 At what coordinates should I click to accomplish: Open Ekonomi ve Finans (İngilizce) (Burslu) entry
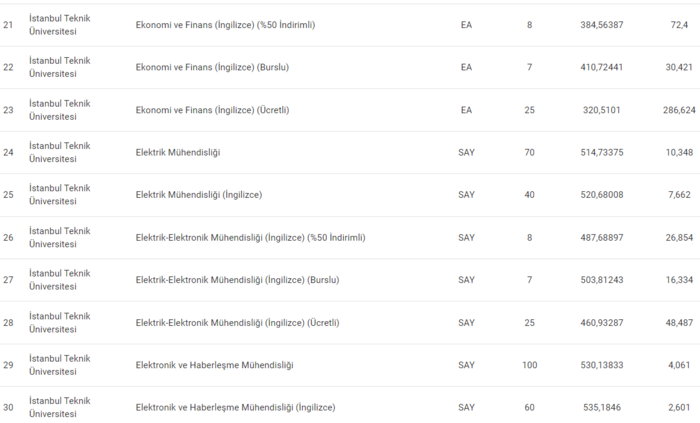point(206,68)
